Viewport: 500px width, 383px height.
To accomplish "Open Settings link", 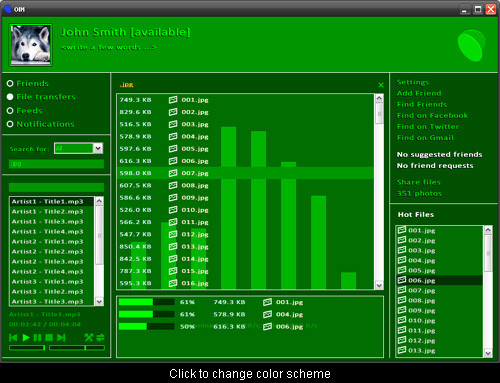I will pyautogui.click(x=413, y=82).
